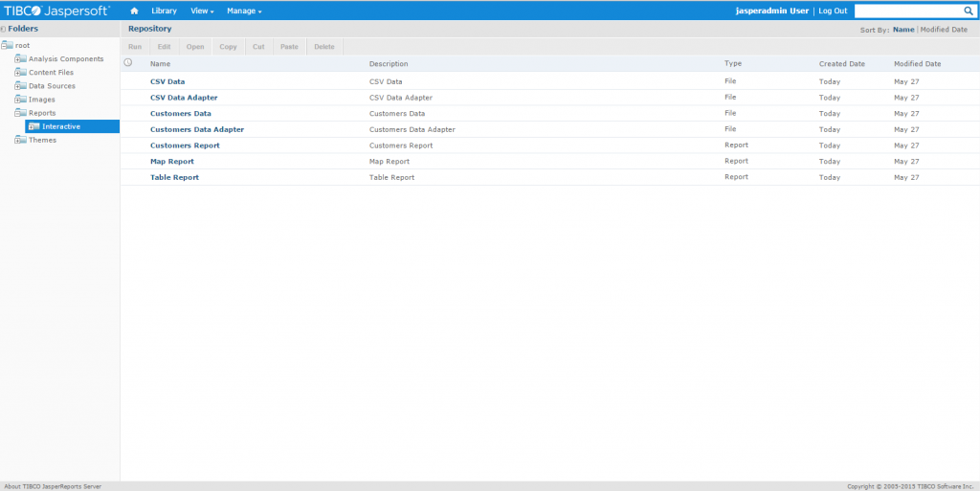Expand the Interactive subfolder node
The width and height of the screenshot is (980, 491).
(x=32, y=127)
